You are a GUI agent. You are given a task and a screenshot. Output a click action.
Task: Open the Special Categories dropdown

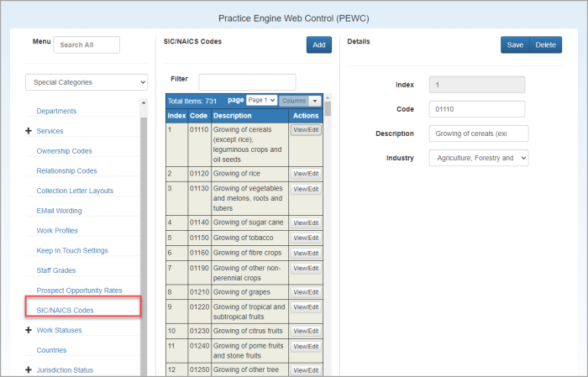(87, 82)
